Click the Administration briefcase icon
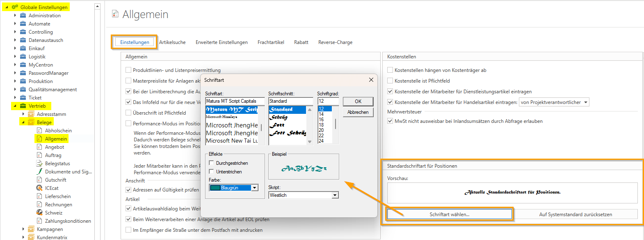The height and width of the screenshot is (240, 644). click(x=23, y=15)
